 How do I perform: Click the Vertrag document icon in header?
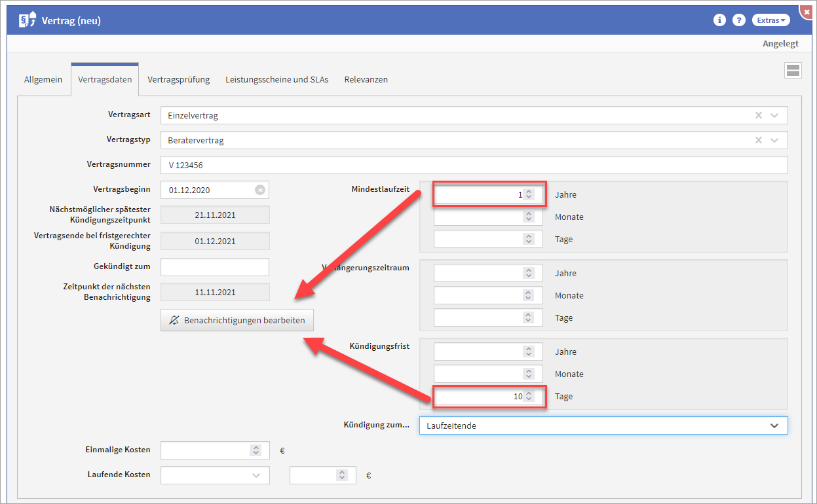click(28, 20)
